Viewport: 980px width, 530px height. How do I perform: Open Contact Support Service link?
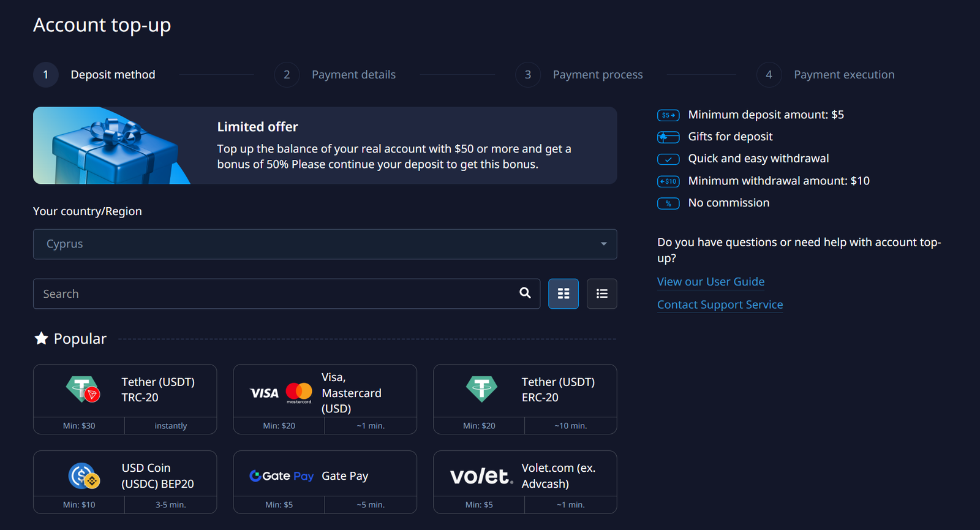(720, 305)
